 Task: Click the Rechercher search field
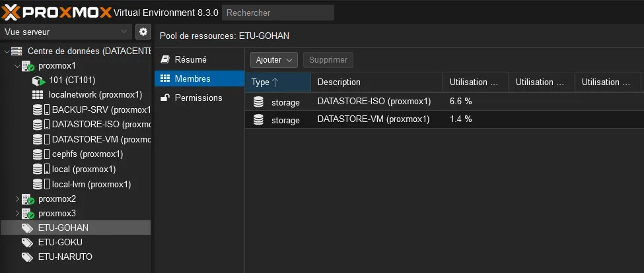(x=277, y=13)
